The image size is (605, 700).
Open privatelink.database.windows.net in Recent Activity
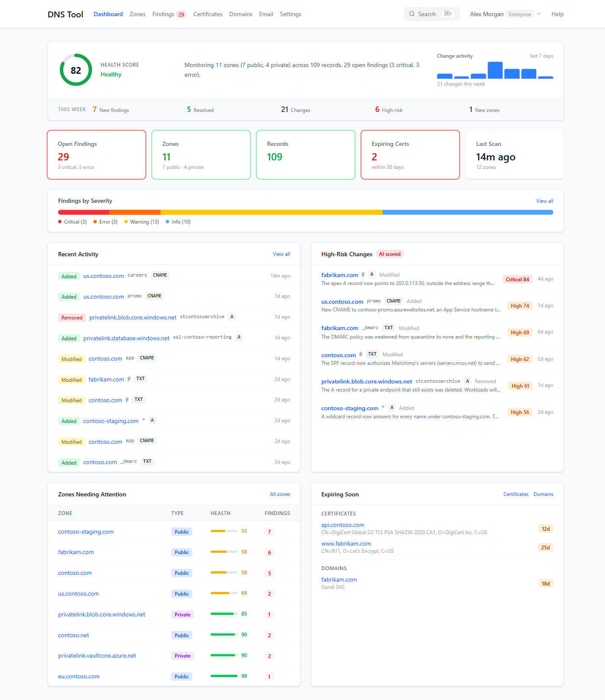click(x=126, y=338)
